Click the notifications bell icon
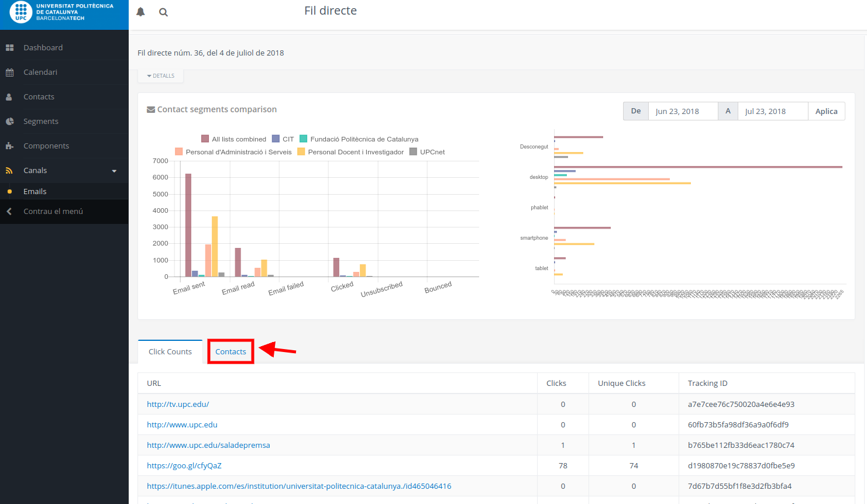Image resolution: width=867 pixels, height=504 pixels. (x=140, y=12)
